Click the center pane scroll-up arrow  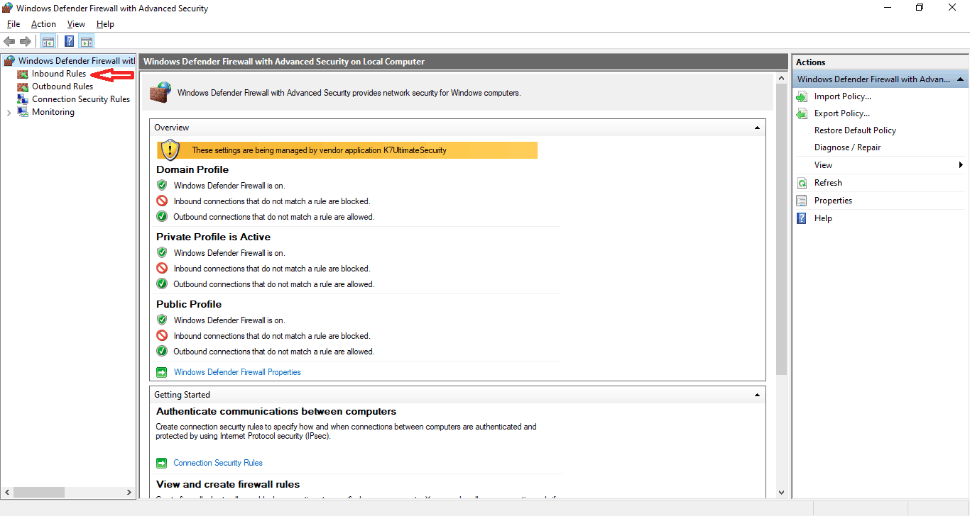781,79
